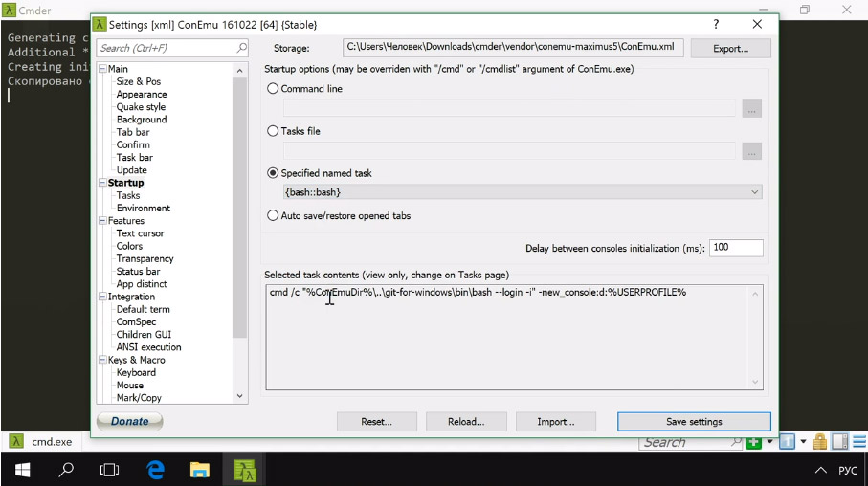
Task: Collapse the Startup tree node
Action: (x=101, y=183)
